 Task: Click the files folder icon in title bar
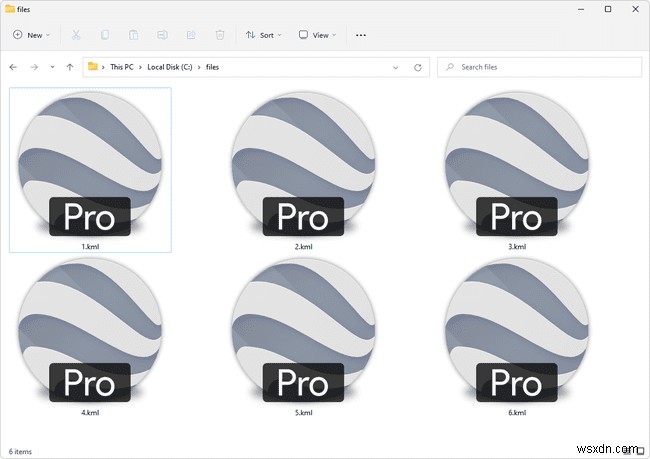coord(10,9)
